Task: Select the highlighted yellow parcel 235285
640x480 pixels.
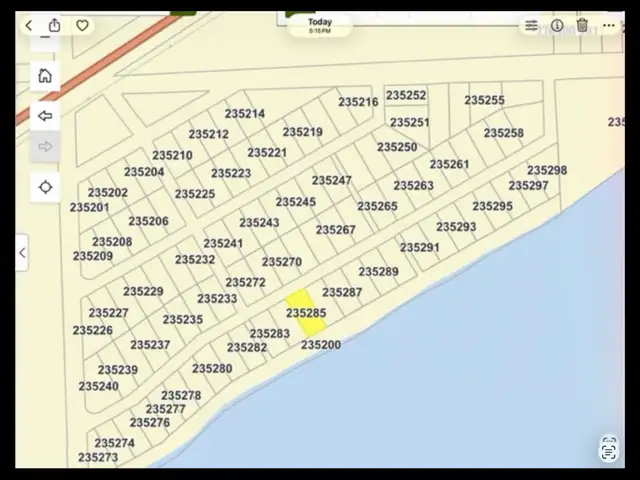Action: 305,313
